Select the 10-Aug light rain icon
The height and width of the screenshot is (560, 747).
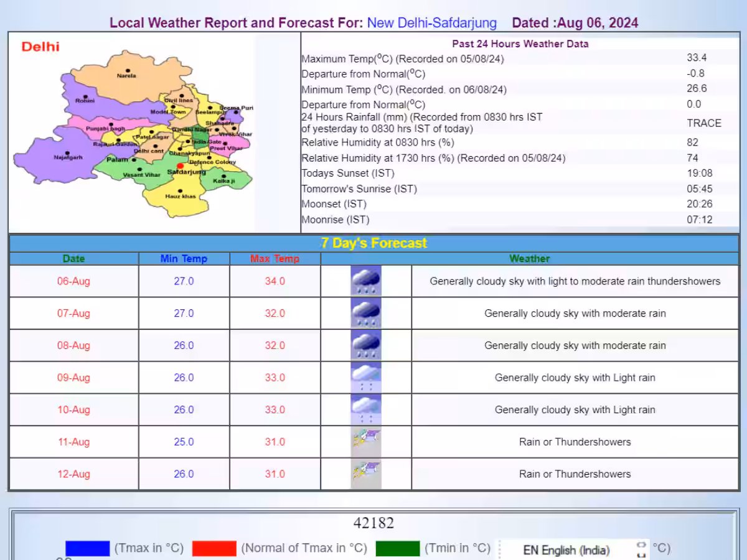pos(366,409)
